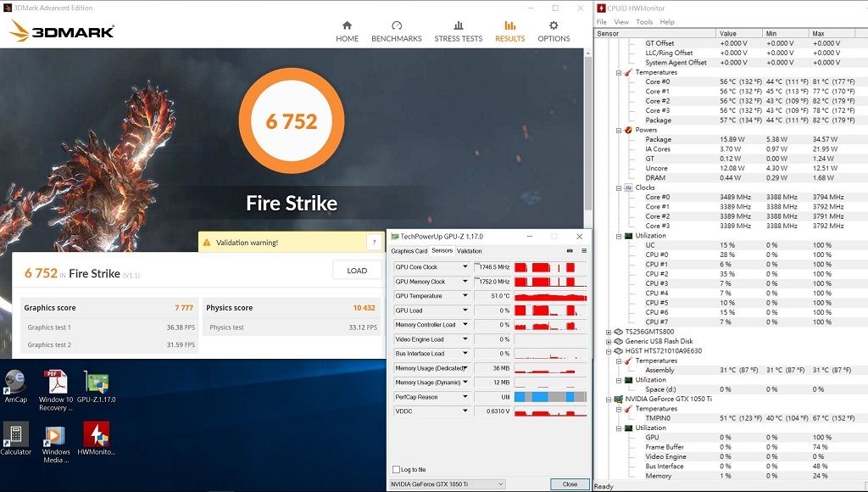This screenshot has height=492, width=868.
Task: Open PerfCap Reason sensor dropdown
Action: coord(465,397)
